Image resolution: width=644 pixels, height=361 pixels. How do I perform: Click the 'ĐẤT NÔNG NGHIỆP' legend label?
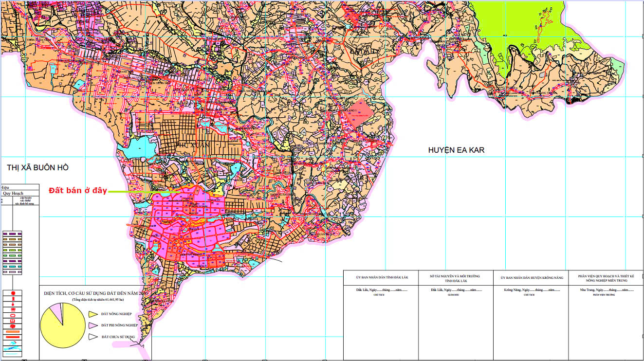[116, 315]
